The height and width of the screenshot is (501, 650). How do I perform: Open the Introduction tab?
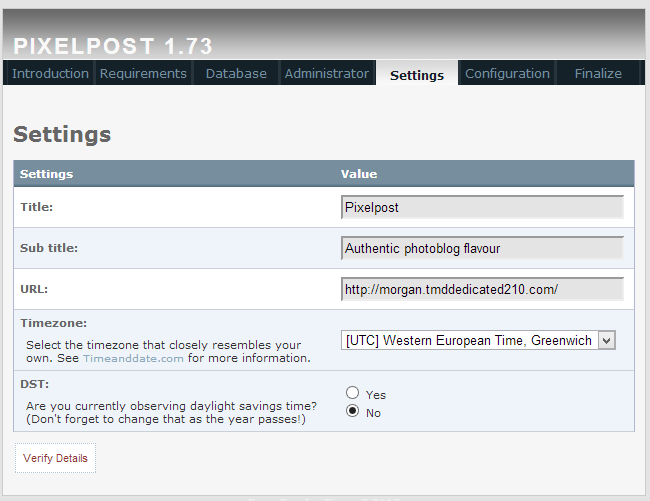(50, 73)
